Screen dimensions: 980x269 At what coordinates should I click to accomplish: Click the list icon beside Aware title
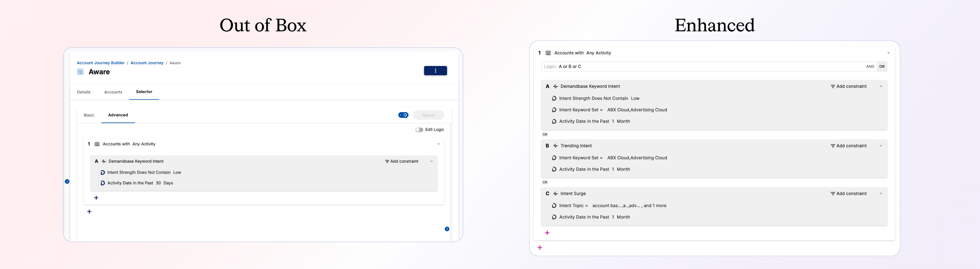pyautogui.click(x=80, y=72)
